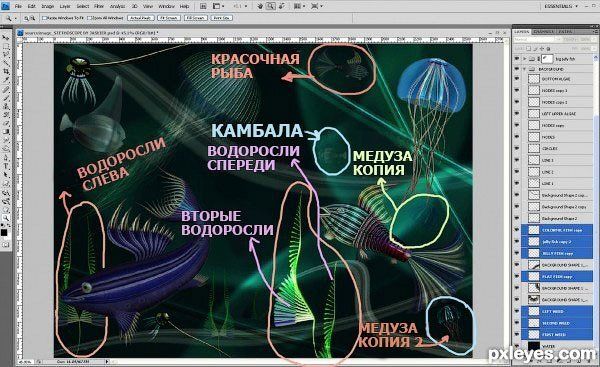This screenshot has width=600, height=367.
Task: Hide the LINE 3 layer
Action: 517,160
